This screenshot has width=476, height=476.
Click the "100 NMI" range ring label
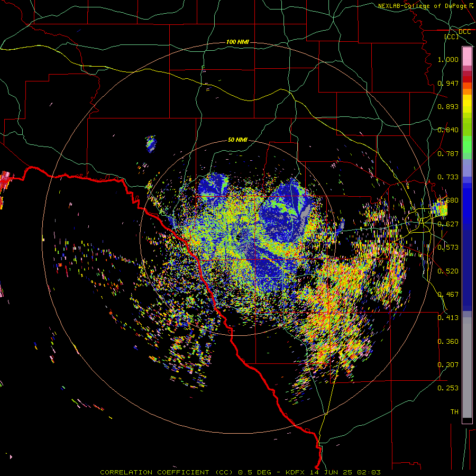pyautogui.click(x=237, y=42)
